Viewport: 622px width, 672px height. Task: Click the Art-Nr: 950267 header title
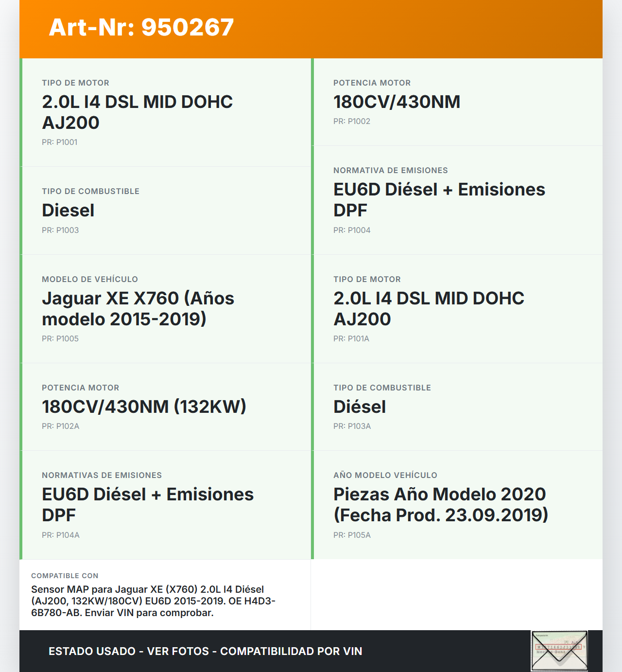[141, 27]
